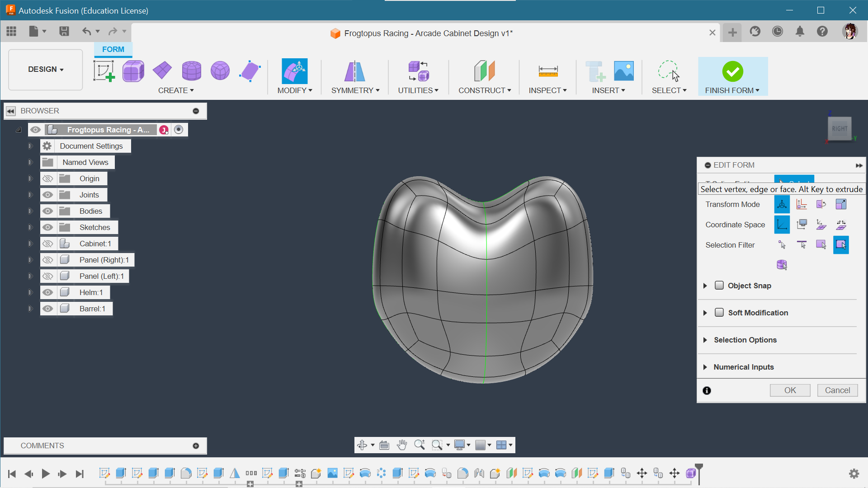Open the Job Status clock icon
Screen dimensions: 868x488
click(x=778, y=31)
